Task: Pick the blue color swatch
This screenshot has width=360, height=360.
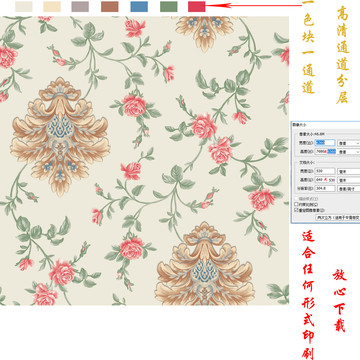Action: 139,6
